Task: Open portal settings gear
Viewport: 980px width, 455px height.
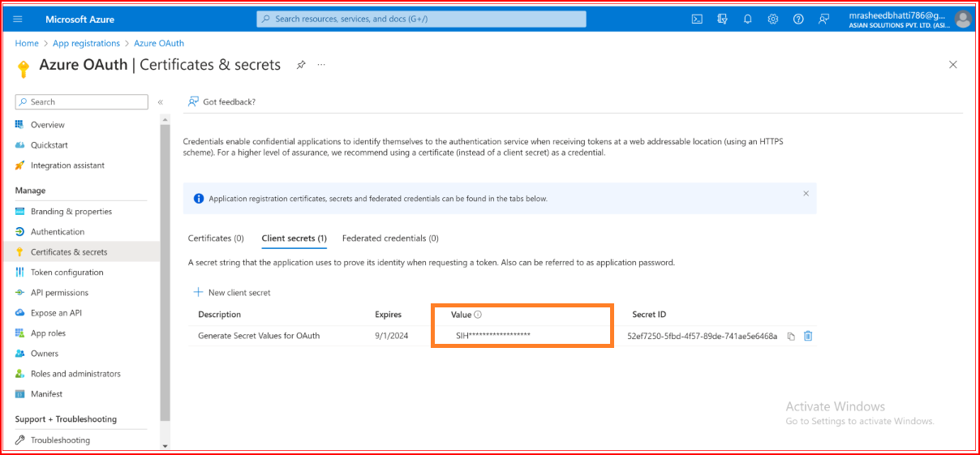Action: tap(773, 19)
